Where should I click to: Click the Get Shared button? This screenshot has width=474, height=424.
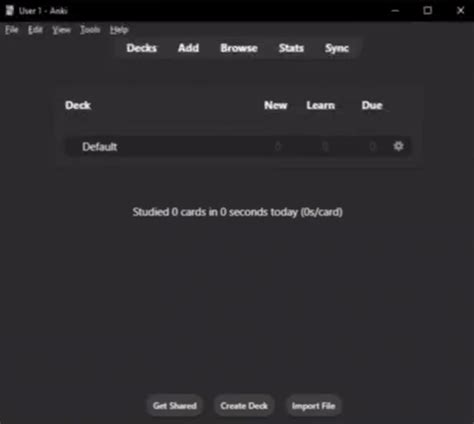(x=175, y=406)
